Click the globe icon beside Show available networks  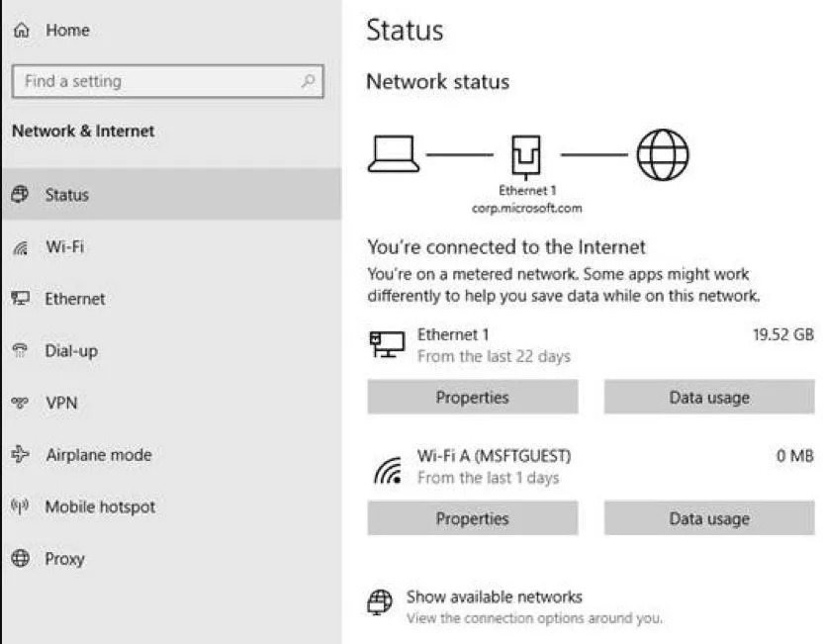tap(380, 598)
